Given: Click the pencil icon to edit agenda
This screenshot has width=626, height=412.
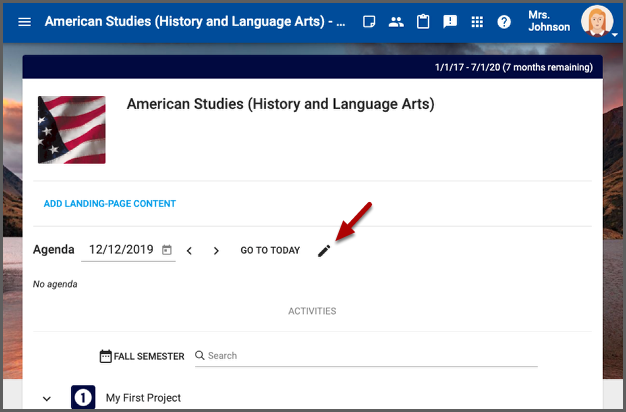Looking at the screenshot, I should [323, 251].
